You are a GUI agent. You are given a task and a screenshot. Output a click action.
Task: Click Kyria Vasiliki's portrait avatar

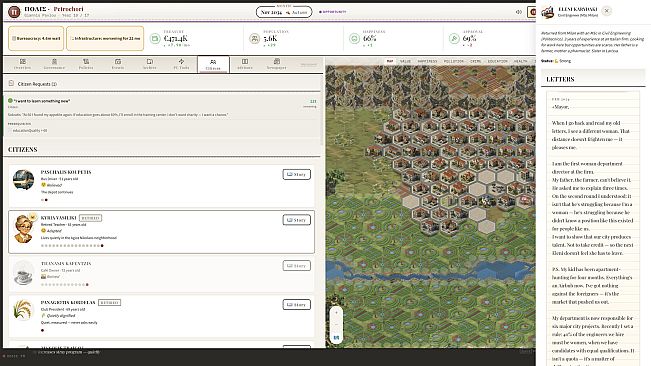click(24, 228)
